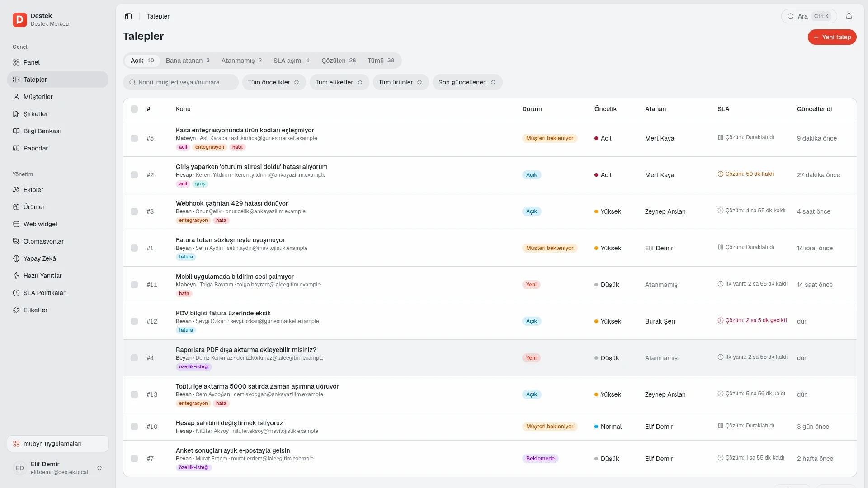868x488 pixels.
Task: Open Tüm etiketler filter dropdown
Action: tap(339, 82)
